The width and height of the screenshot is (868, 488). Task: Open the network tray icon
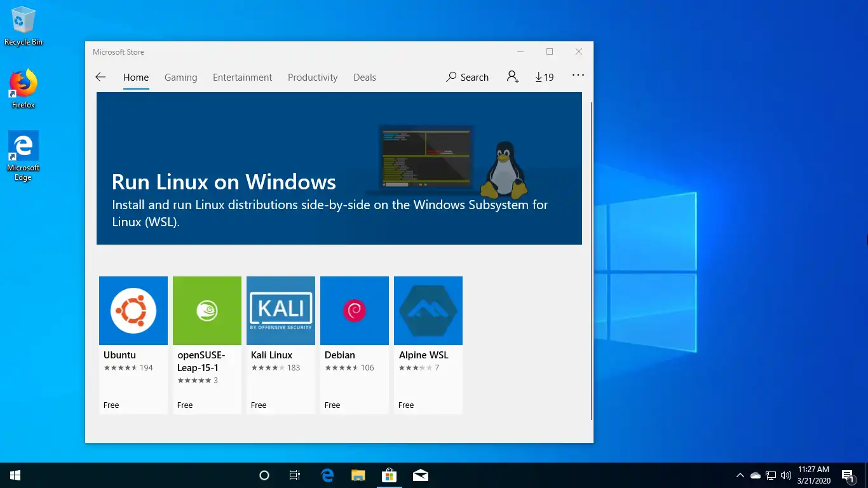pos(771,475)
